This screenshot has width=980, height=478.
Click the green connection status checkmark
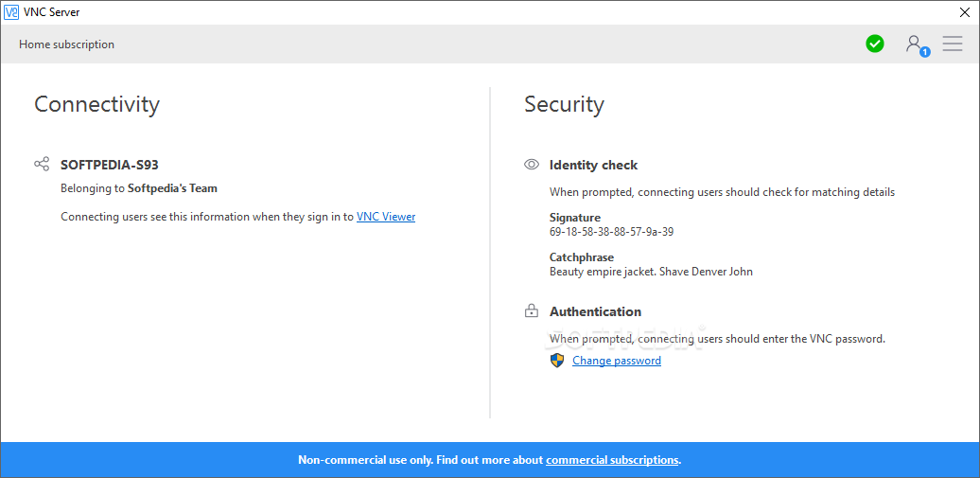pyautogui.click(x=875, y=44)
